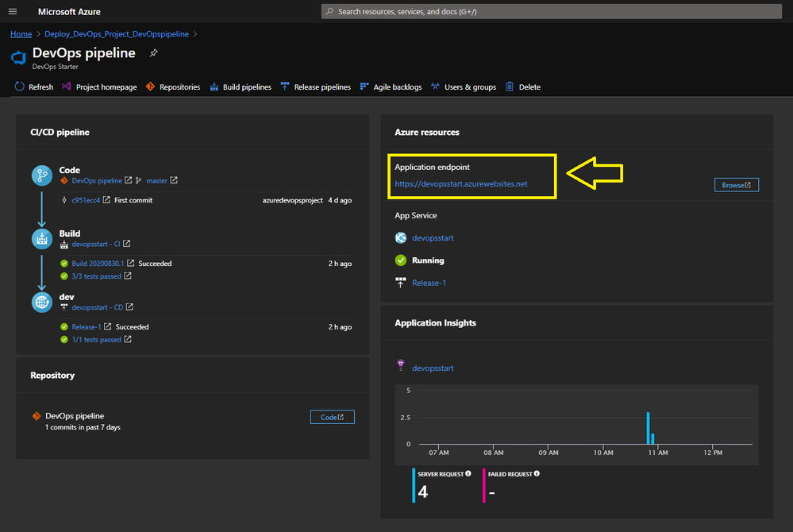The height and width of the screenshot is (532, 793).
Task: Pin the DevOps pipeline blade
Action: point(154,53)
